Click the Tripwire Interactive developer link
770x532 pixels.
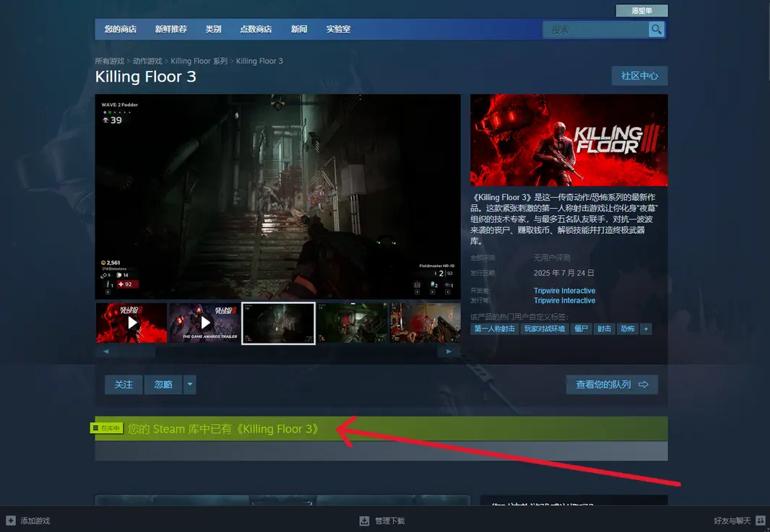[564, 291]
